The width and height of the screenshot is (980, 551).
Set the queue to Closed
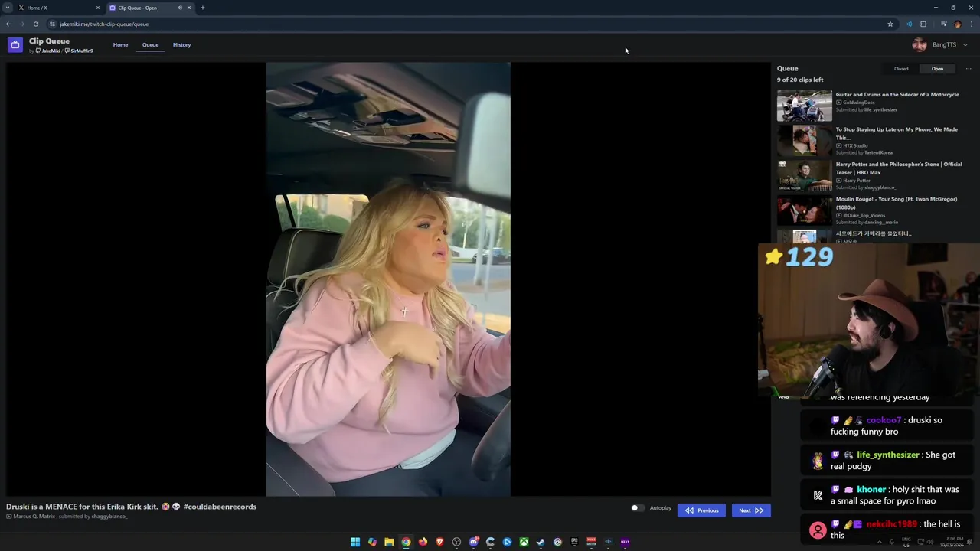pyautogui.click(x=901, y=69)
